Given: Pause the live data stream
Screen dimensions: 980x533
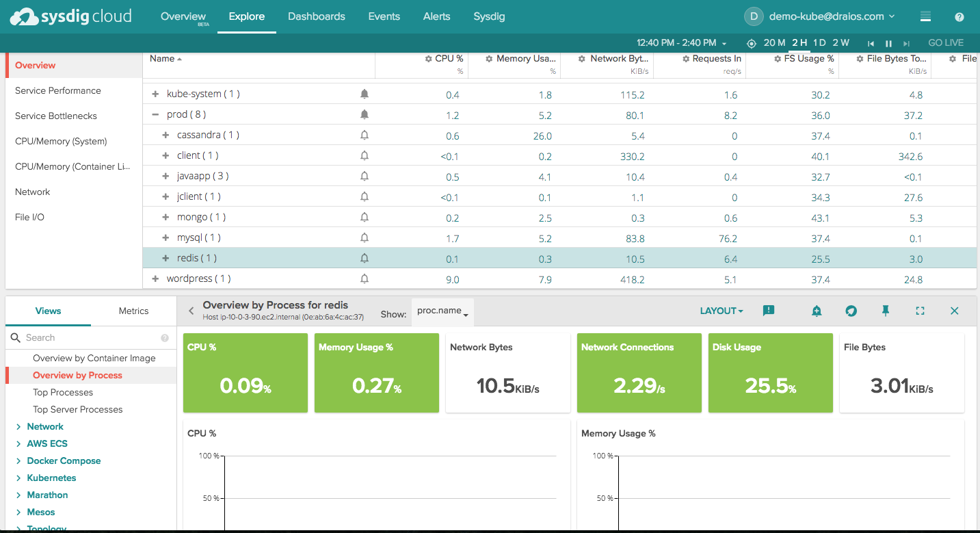Looking at the screenshot, I should tap(888, 43).
